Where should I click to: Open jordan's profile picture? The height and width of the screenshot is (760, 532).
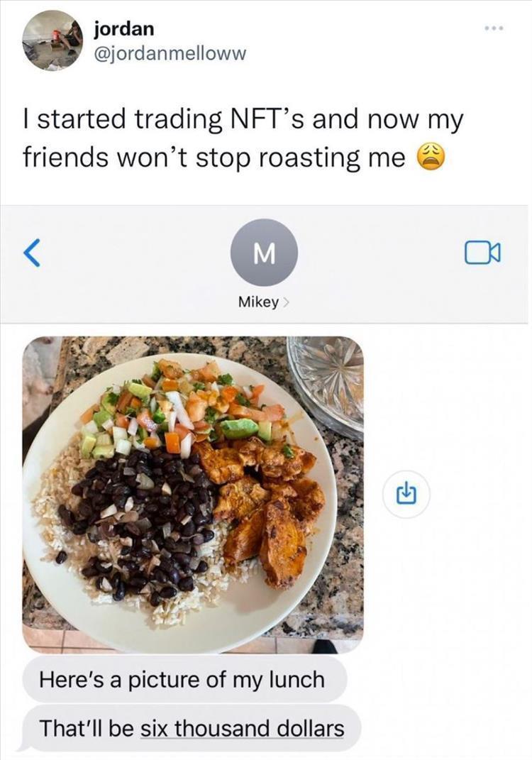52,40
